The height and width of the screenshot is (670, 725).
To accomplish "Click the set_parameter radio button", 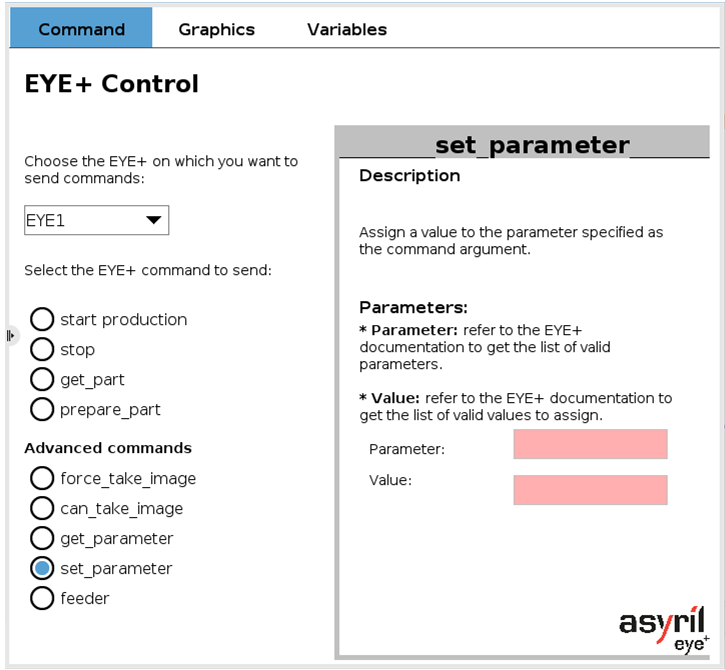I will [42, 569].
